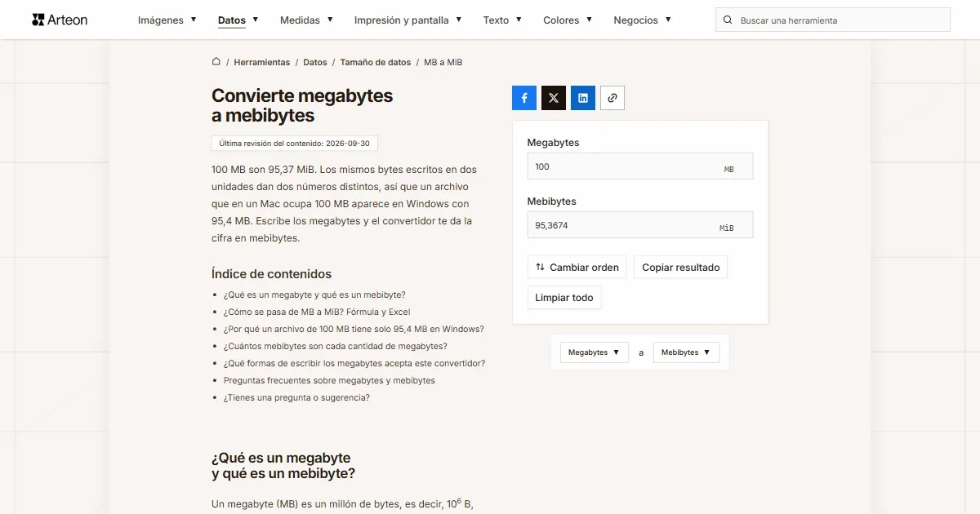This screenshot has width=980, height=514.
Task: Expand the Negocios menu
Action: point(643,20)
